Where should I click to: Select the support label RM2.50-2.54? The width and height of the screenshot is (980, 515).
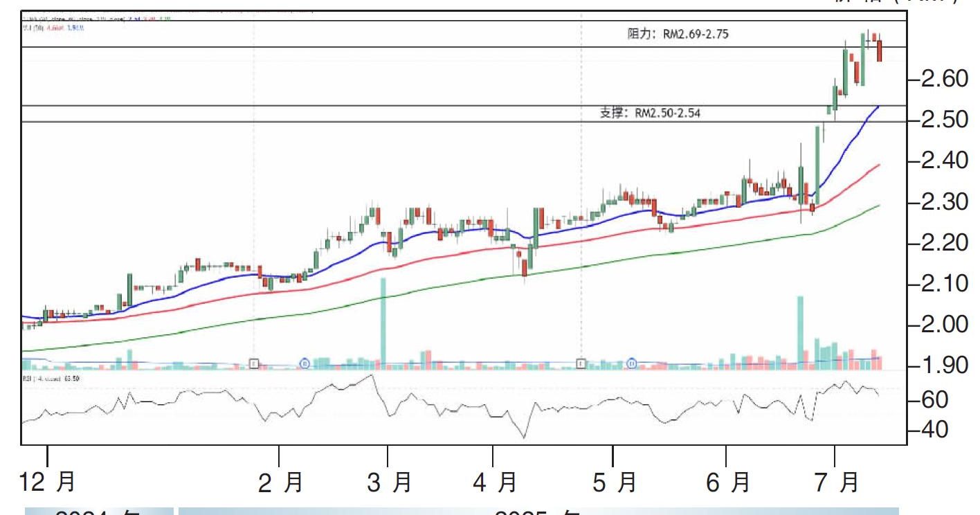point(650,113)
